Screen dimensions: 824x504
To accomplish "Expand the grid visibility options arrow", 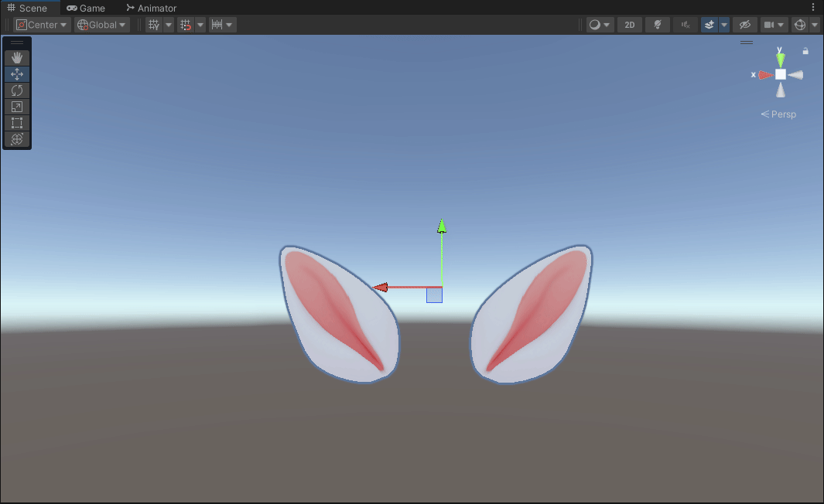I will point(169,25).
